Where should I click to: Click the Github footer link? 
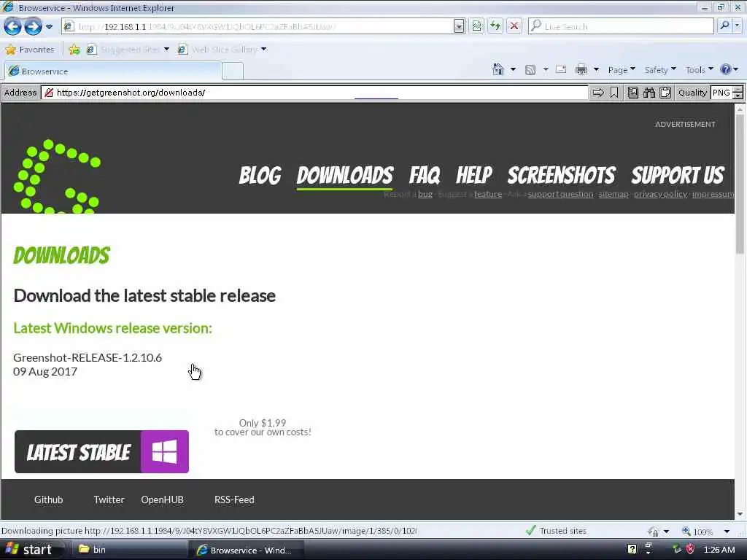click(48, 499)
